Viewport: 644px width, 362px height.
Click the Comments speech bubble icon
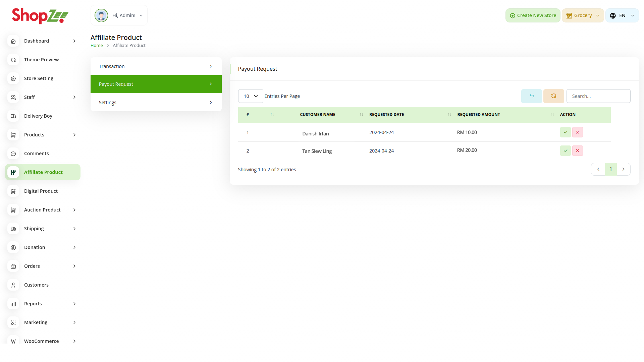coord(13,154)
